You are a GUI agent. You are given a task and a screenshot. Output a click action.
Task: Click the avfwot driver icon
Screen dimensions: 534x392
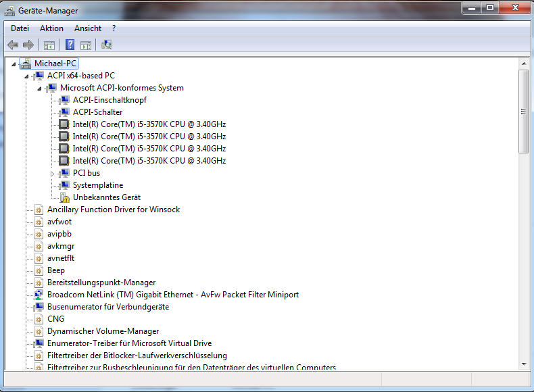(39, 222)
